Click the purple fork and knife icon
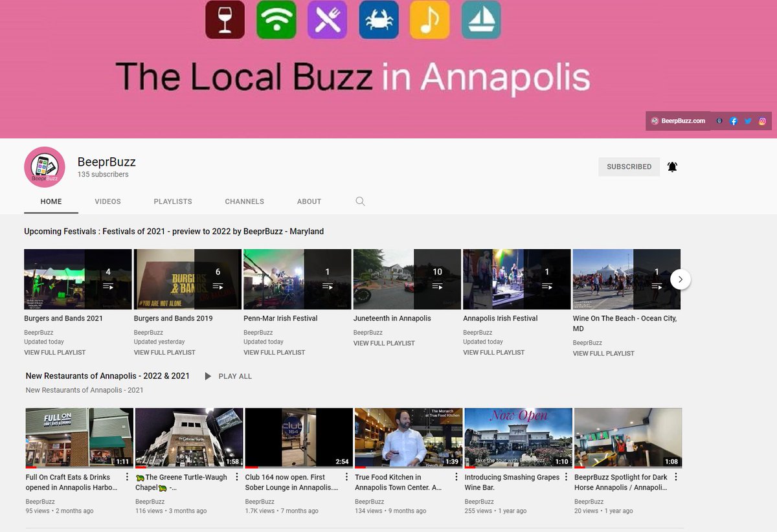Viewport: 777px width, 532px height. click(328, 19)
